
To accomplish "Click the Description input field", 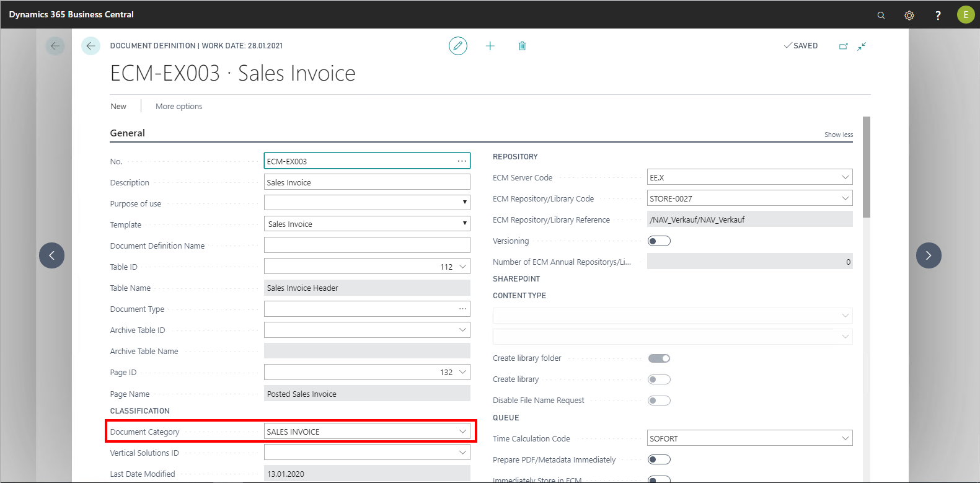I will click(x=366, y=182).
